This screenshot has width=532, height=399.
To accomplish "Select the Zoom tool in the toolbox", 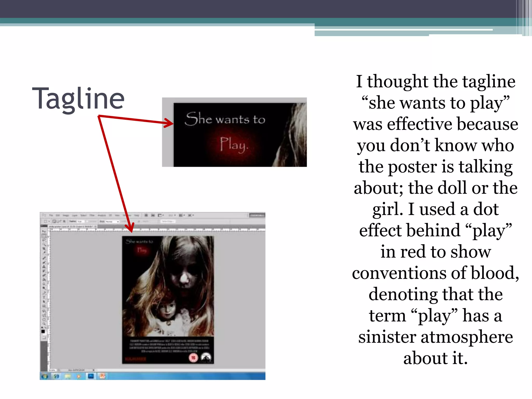I will 44,324.
